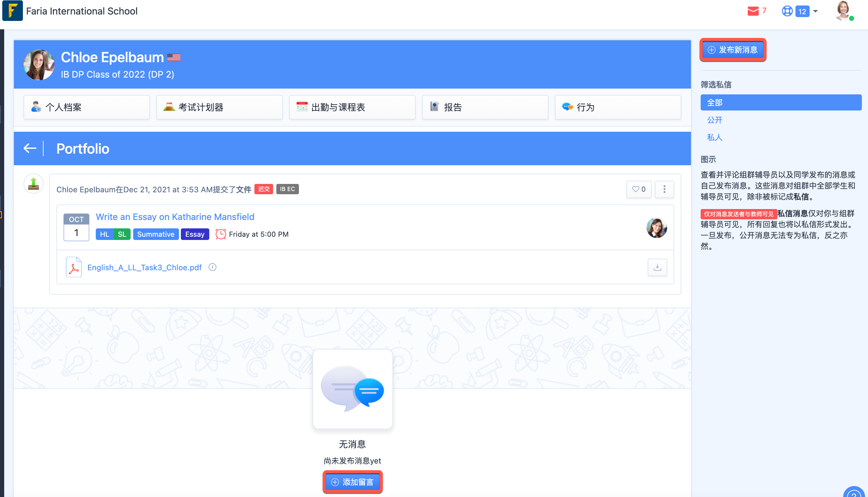Screen dimensions: 868x497
Task: Open the 考试计划器 tab
Action: pos(219,107)
